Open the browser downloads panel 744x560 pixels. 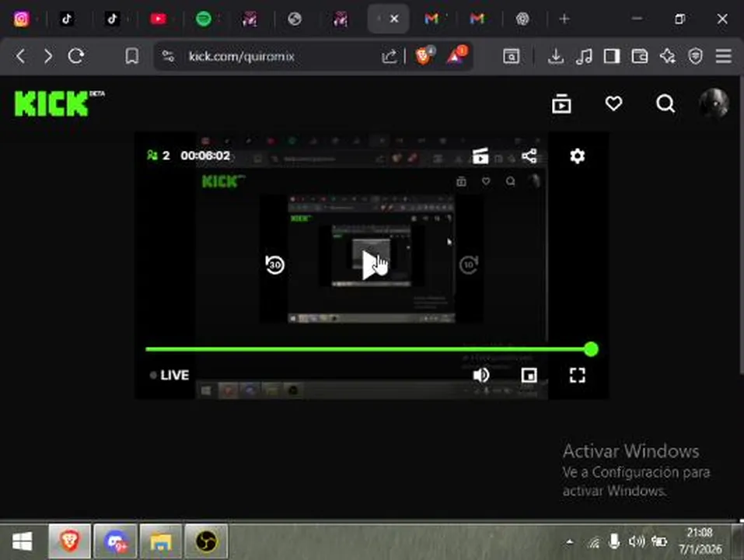point(556,57)
